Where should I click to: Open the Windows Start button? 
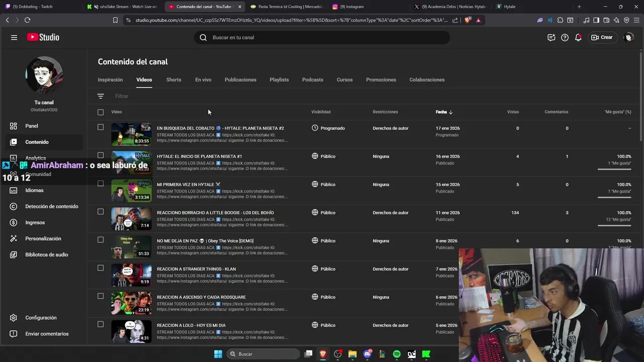pyautogui.click(x=218, y=354)
